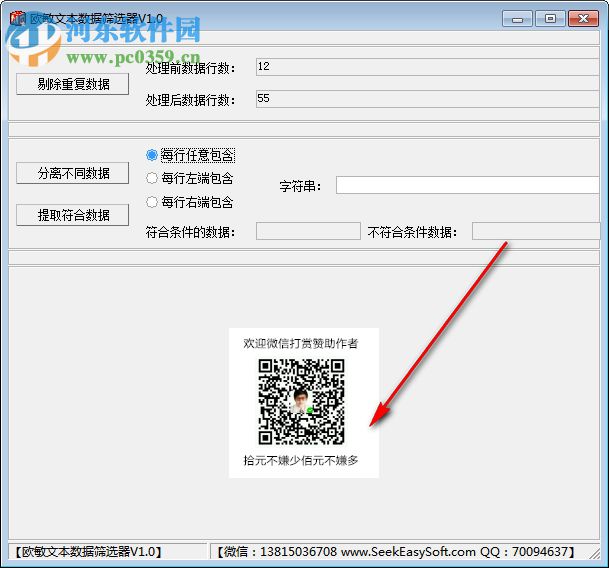This screenshot has width=609, height=568.
Task: Click the 不符合条件数据 count field
Action: pos(536,231)
